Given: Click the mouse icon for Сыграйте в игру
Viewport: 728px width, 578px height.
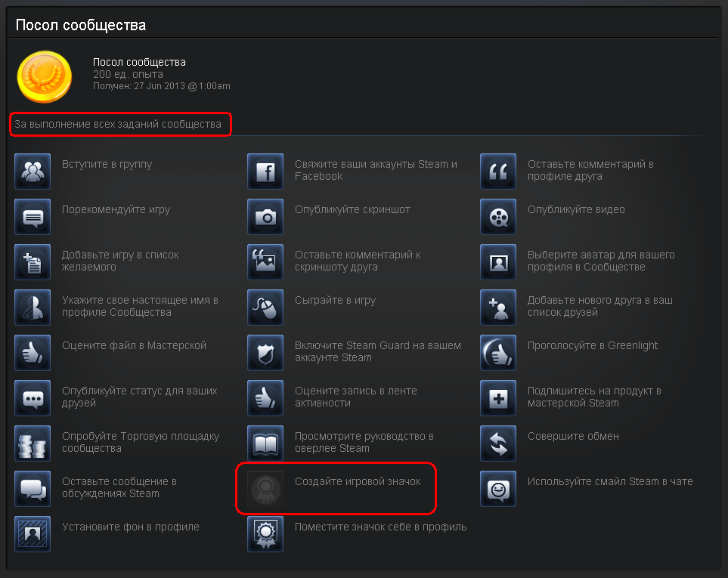Looking at the screenshot, I should point(265,308).
